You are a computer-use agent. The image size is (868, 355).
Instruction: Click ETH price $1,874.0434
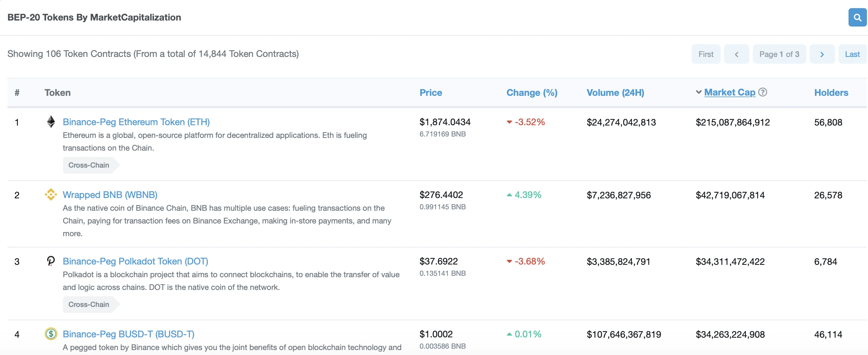tap(445, 122)
